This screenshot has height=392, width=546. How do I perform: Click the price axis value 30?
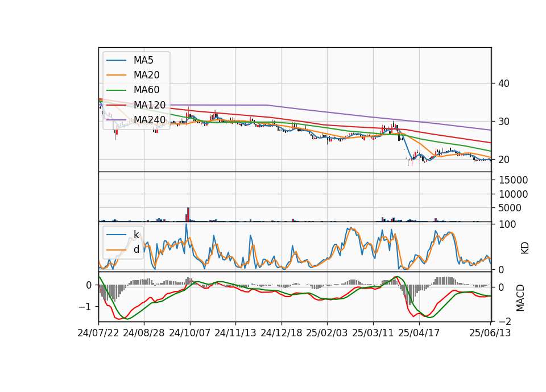coord(503,122)
